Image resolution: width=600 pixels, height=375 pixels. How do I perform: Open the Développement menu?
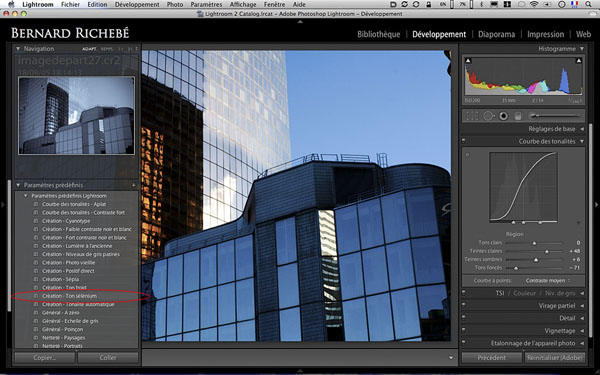click(x=137, y=5)
